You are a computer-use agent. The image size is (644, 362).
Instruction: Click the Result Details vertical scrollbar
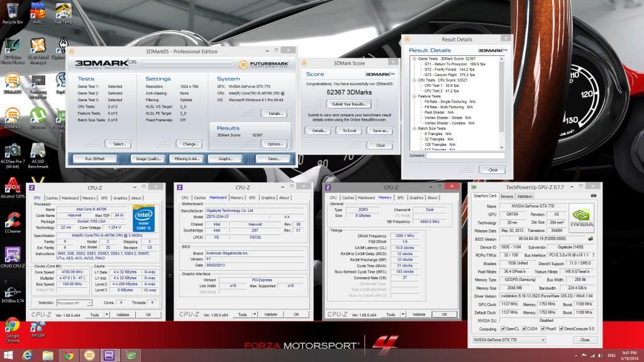(501, 103)
